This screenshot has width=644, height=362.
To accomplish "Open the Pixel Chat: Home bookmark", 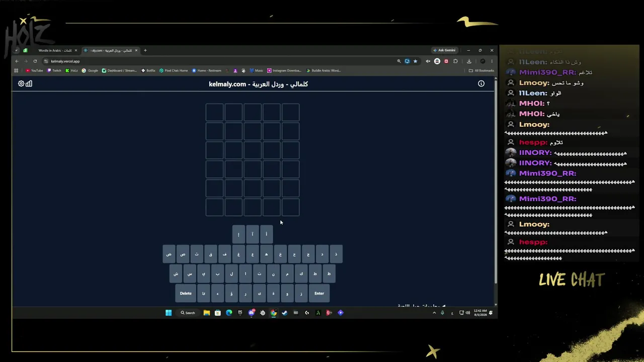I will (174, 70).
